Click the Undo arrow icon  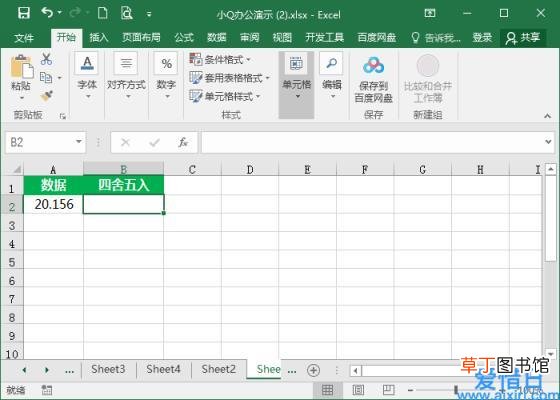47,13
